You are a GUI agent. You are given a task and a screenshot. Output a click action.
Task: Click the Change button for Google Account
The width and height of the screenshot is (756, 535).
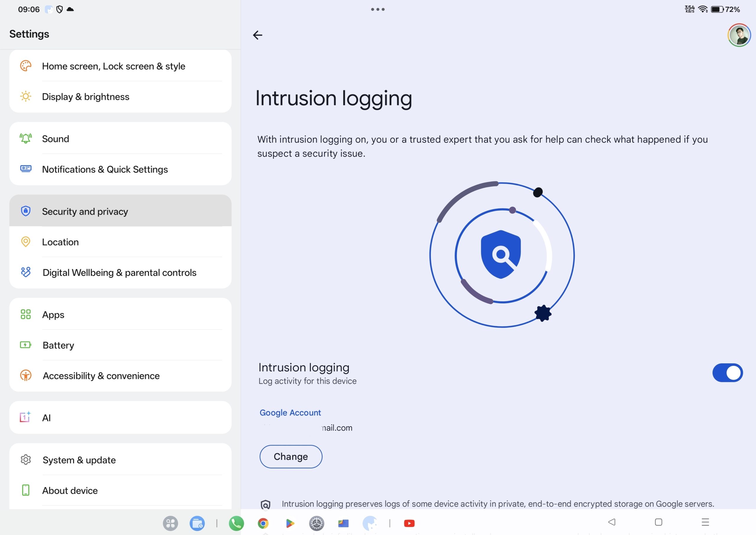(291, 457)
